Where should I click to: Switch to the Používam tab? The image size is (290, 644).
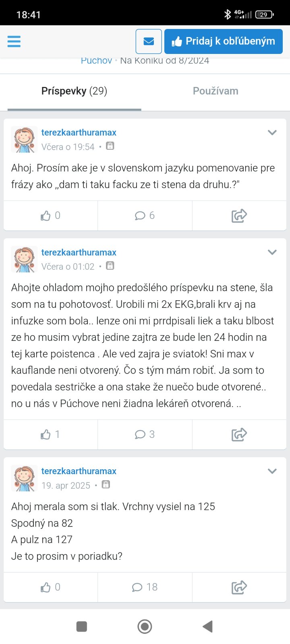[215, 91]
